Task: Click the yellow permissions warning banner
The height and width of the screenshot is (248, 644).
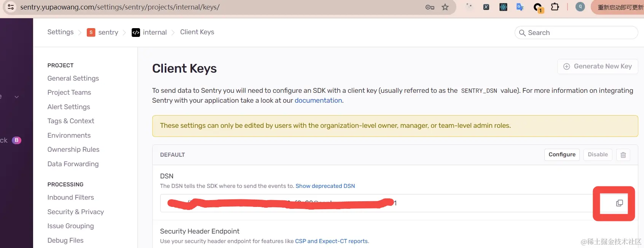Action: coord(395,126)
